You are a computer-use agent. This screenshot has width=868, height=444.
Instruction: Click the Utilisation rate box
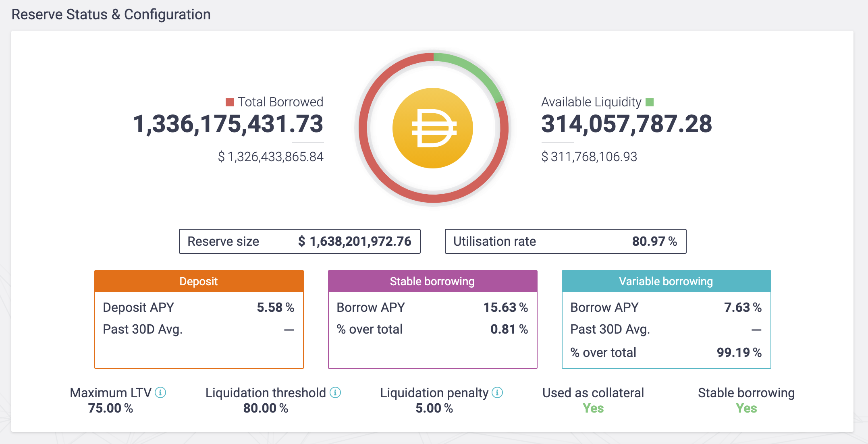[x=565, y=241]
